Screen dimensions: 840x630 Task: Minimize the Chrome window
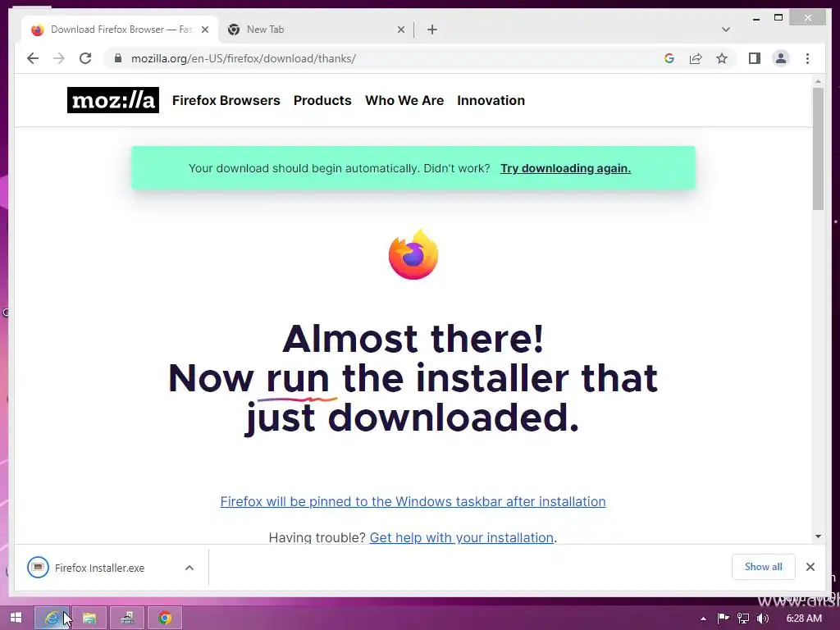coord(756,18)
